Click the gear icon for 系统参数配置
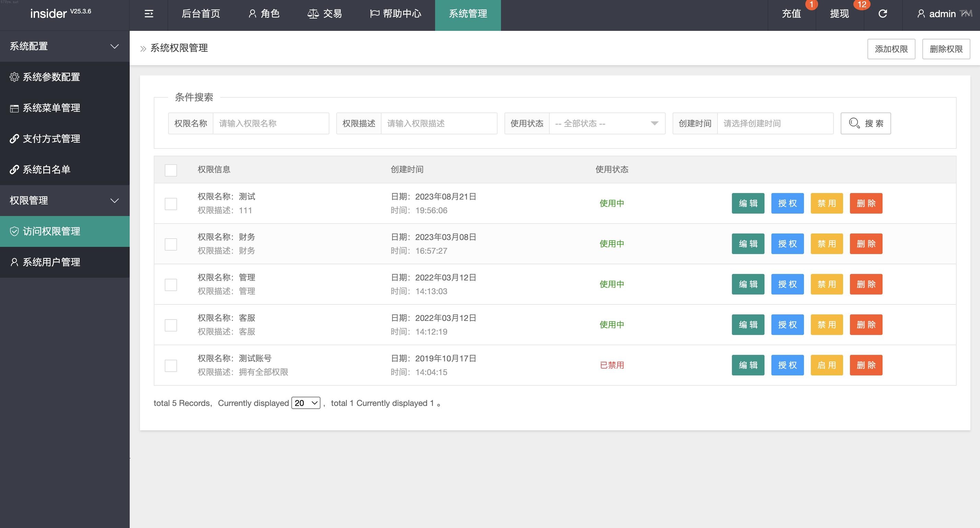The height and width of the screenshot is (528, 980). pos(14,77)
